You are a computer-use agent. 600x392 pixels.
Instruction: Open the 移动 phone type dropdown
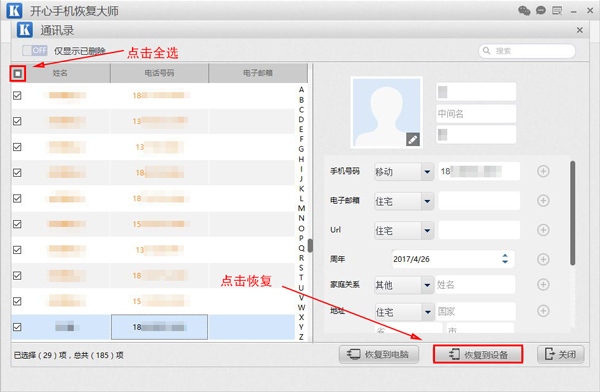point(404,172)
